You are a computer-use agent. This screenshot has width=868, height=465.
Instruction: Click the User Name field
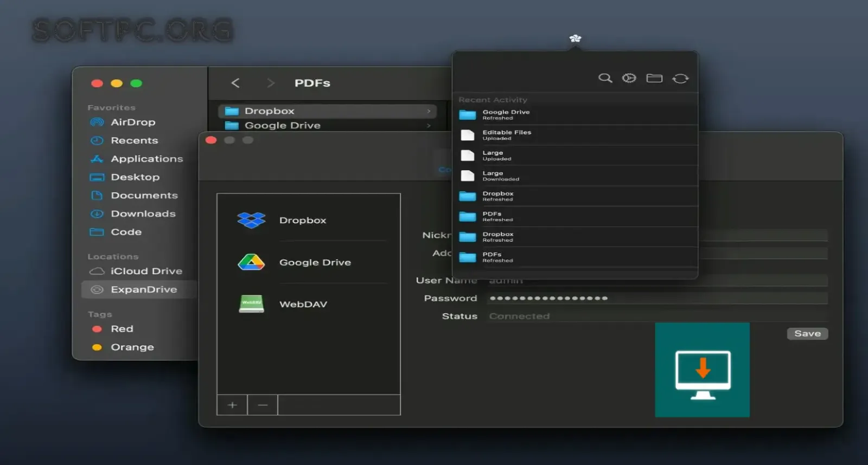click(658, 280)
